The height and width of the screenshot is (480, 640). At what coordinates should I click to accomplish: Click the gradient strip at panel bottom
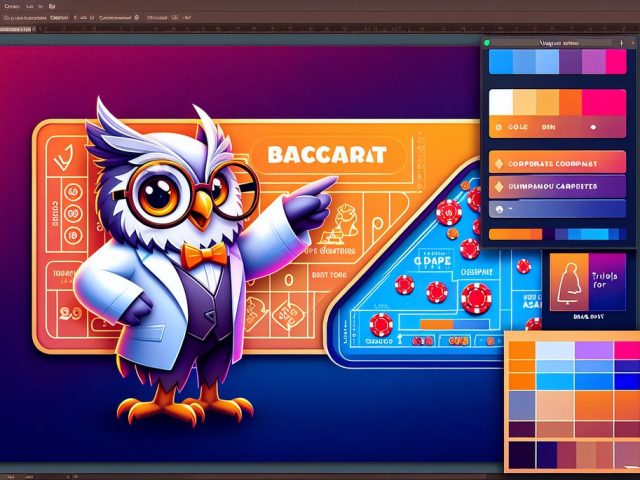558,234
